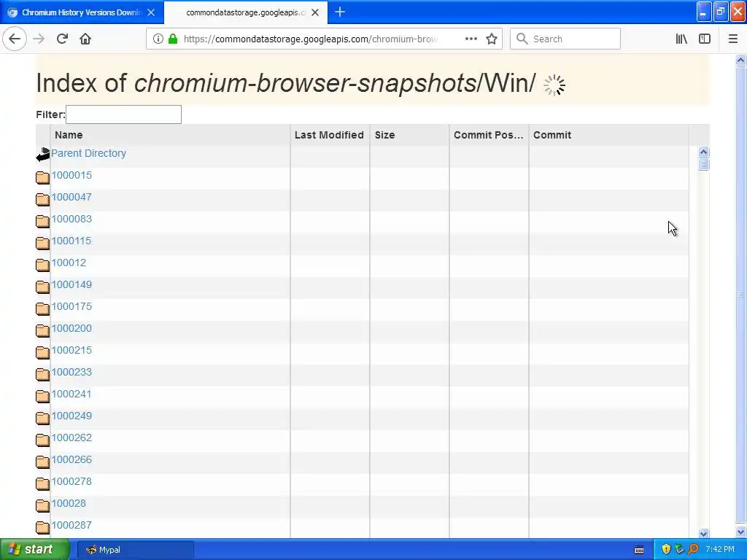Open folder link 1000215
The height and width of the screenshot is (560, 747).
coord(71,351)
